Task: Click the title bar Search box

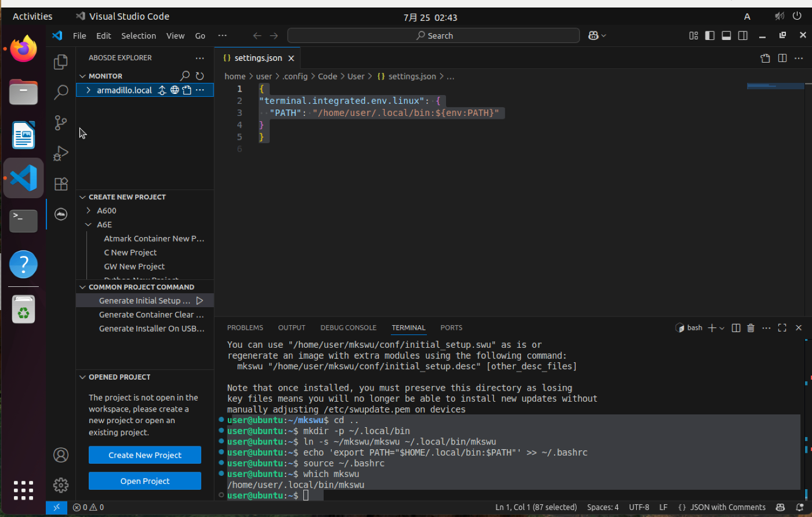Action: [433, 35]
